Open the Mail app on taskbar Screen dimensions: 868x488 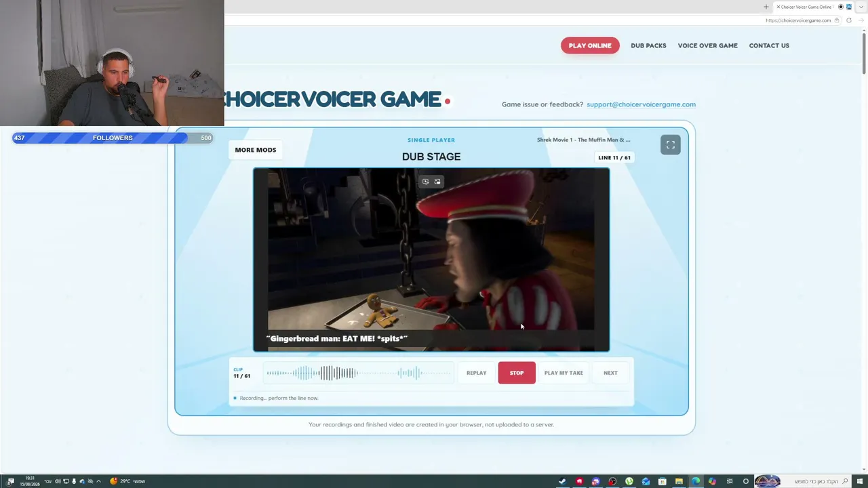[x=646, y=481]
